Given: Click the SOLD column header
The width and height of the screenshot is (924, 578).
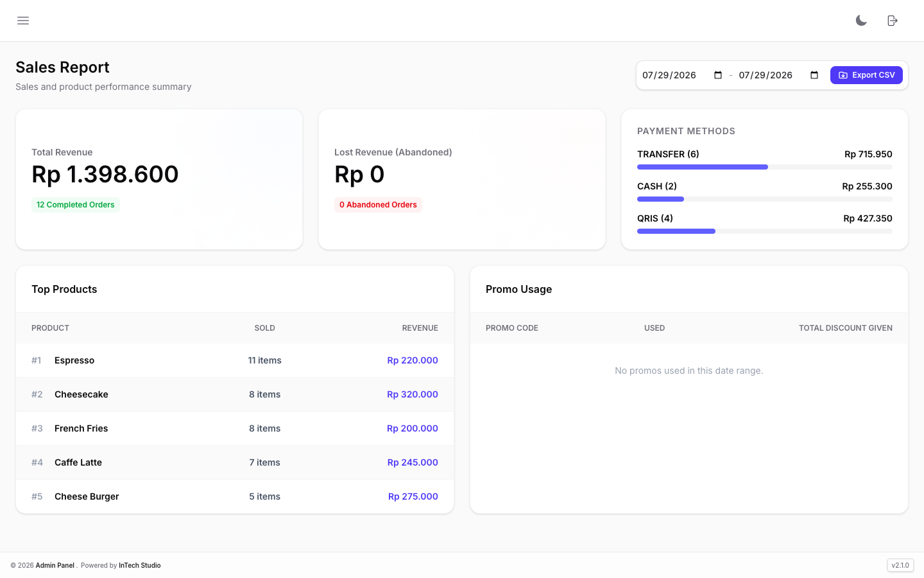Looking at the screenshot, I should click(x=264, y=328).
